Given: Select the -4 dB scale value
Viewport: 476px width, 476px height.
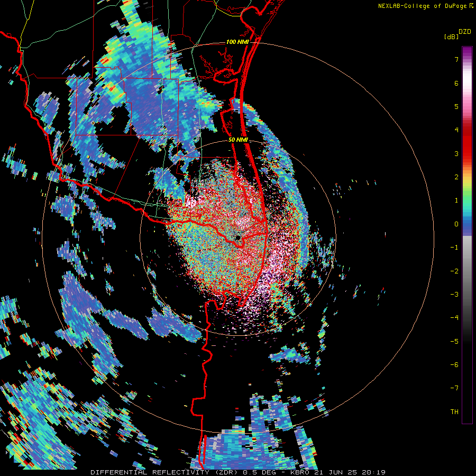Looking at the screenshot, I should click(454, 318).
